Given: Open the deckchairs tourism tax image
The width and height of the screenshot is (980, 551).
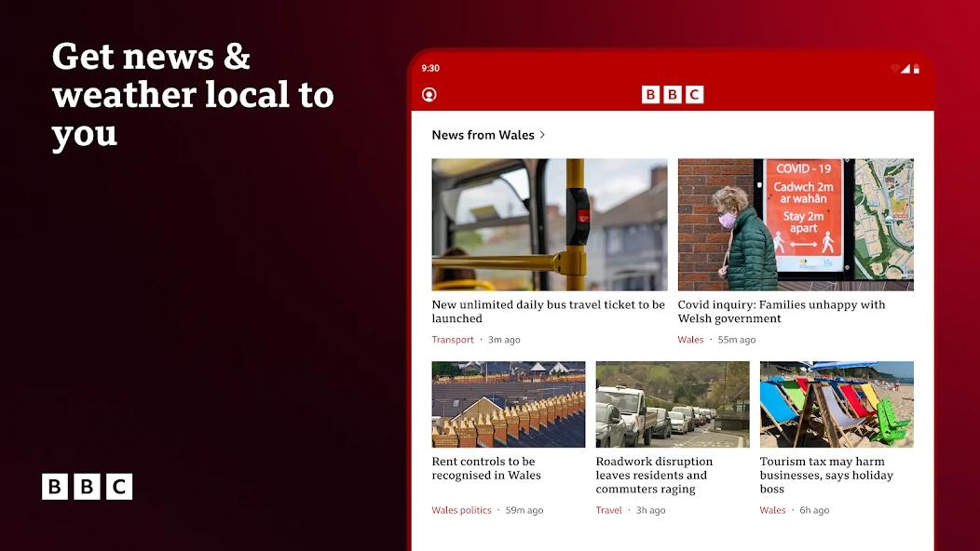Looking at the screenshot, I should (837, 404).
